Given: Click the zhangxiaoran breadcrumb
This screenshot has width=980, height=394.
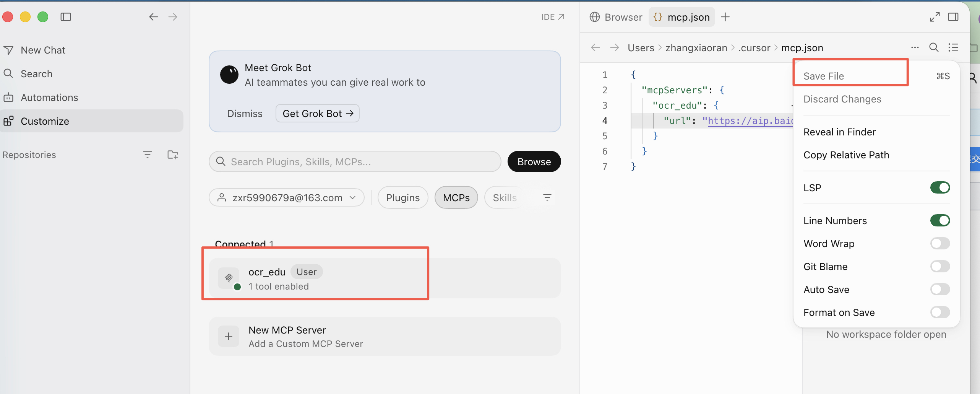Looking at the screenshot, I should tap(696, 48).
